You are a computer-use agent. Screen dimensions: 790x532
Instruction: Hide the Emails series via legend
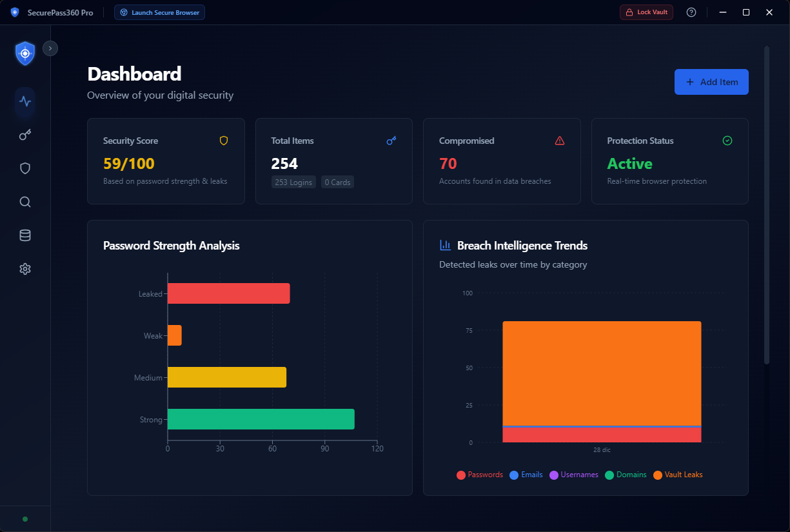pos(526,475)
